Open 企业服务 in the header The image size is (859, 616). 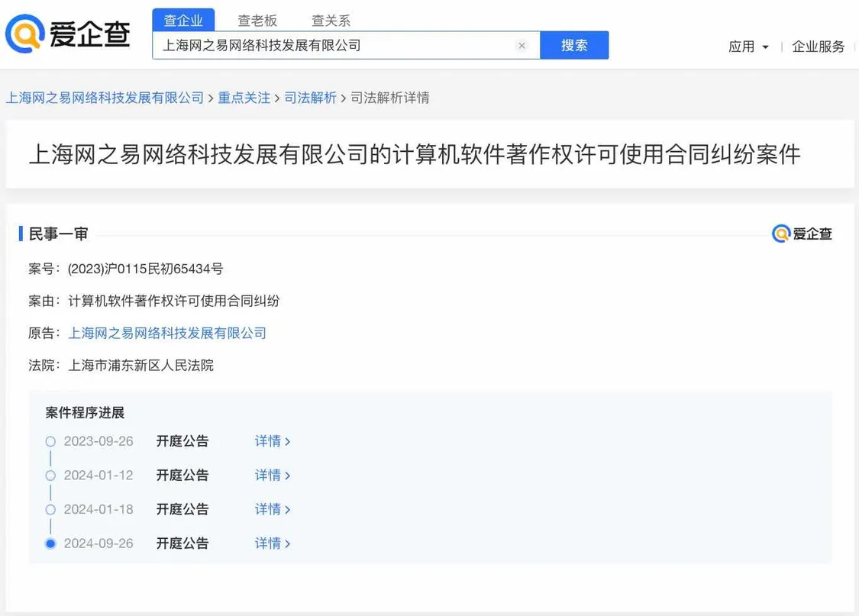click(x=818, y=47)
